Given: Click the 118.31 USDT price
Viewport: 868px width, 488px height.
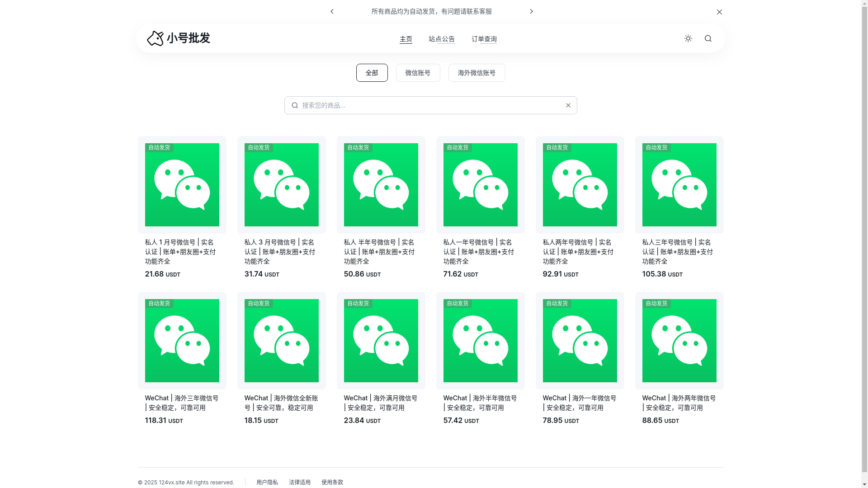Looking at the screenshot, I should coord(164,421).
